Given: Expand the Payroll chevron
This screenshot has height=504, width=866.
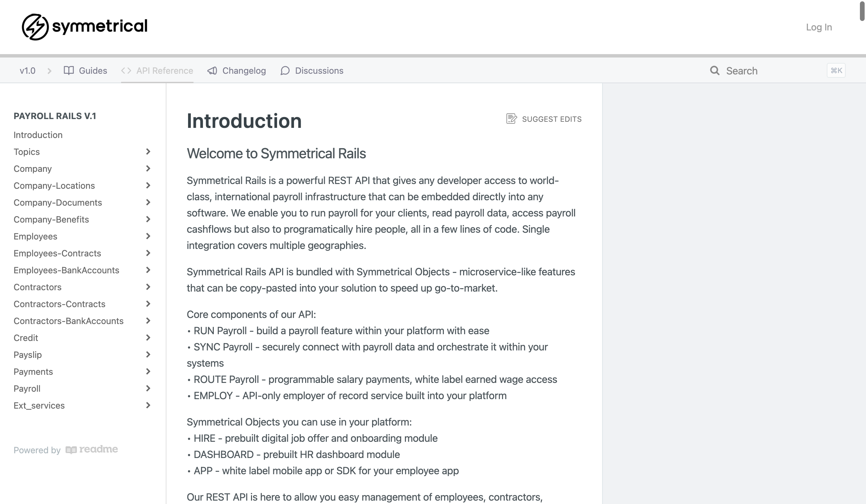Looking at the screenshot, I should 148,388.
